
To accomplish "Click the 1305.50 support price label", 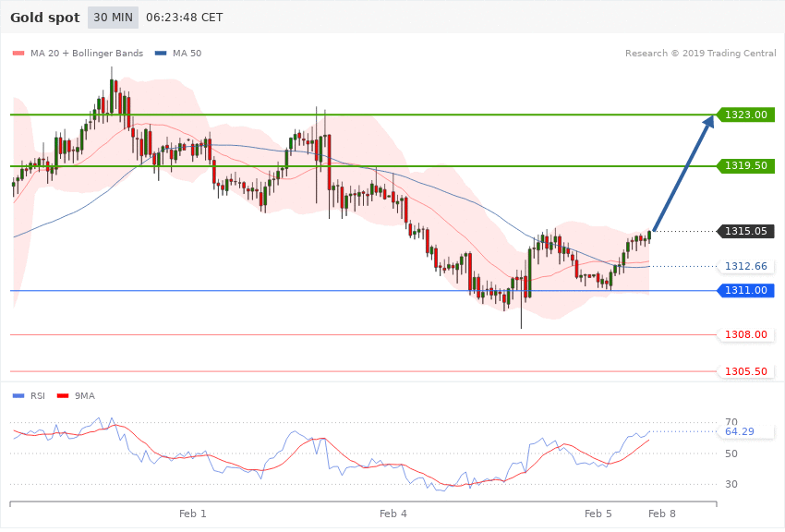I will (746, 371).
